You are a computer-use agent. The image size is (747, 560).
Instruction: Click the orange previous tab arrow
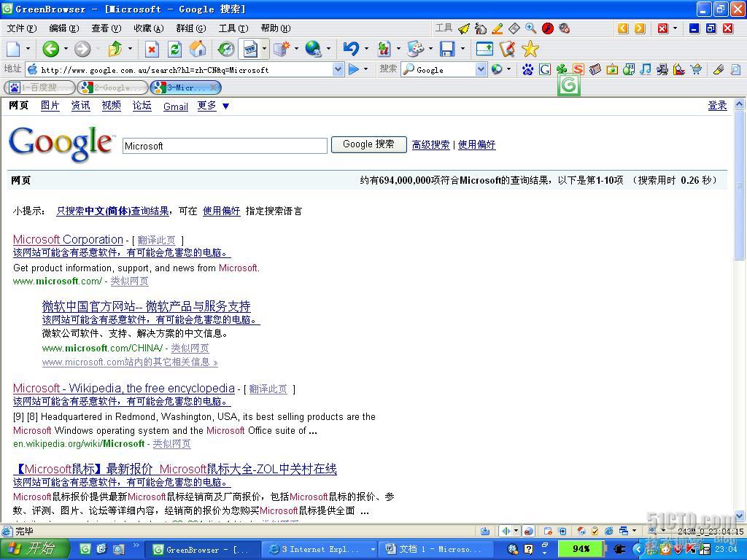coord(623,28)
